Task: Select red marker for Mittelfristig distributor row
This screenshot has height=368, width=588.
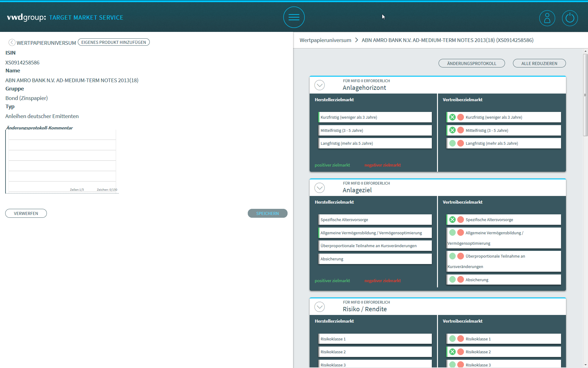Action: 460,130
